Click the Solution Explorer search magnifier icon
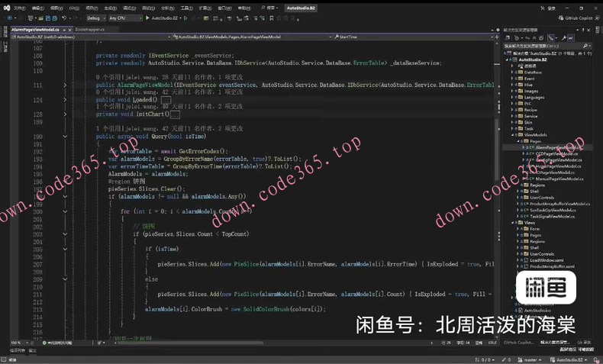Screen dimensions: 603x364 (585, 46)
